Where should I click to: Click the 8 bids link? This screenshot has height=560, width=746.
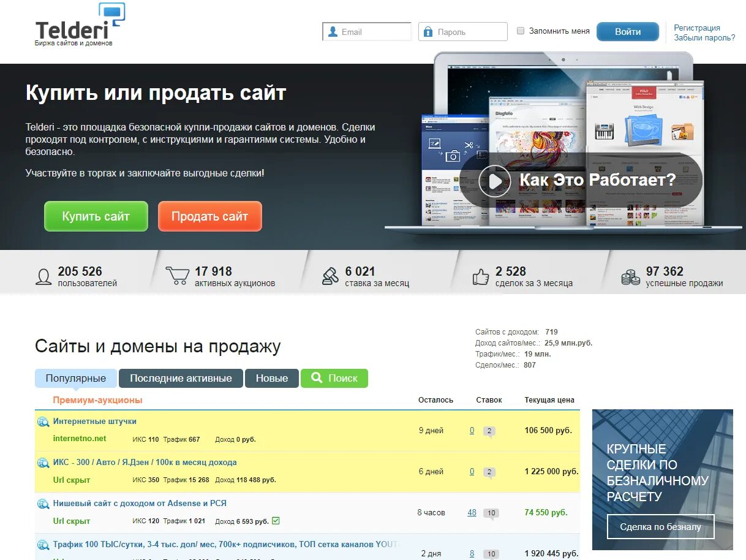tap(472, 554)
